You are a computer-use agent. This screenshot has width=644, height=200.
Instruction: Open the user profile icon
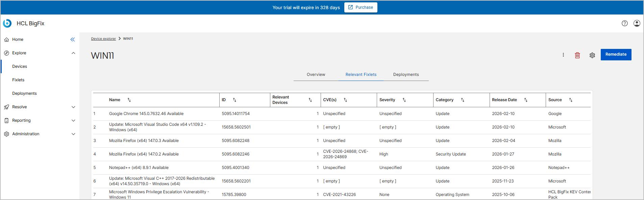(637, 23)
